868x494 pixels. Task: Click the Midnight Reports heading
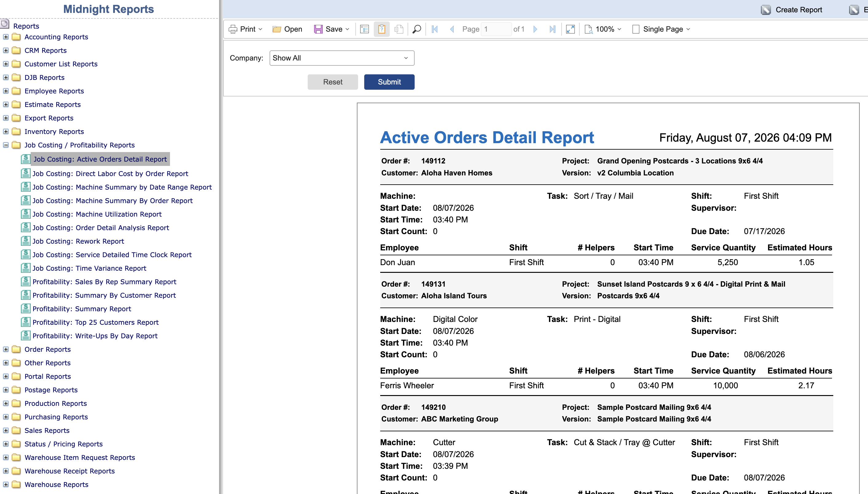pyautogui.click(x=108, y=9)
